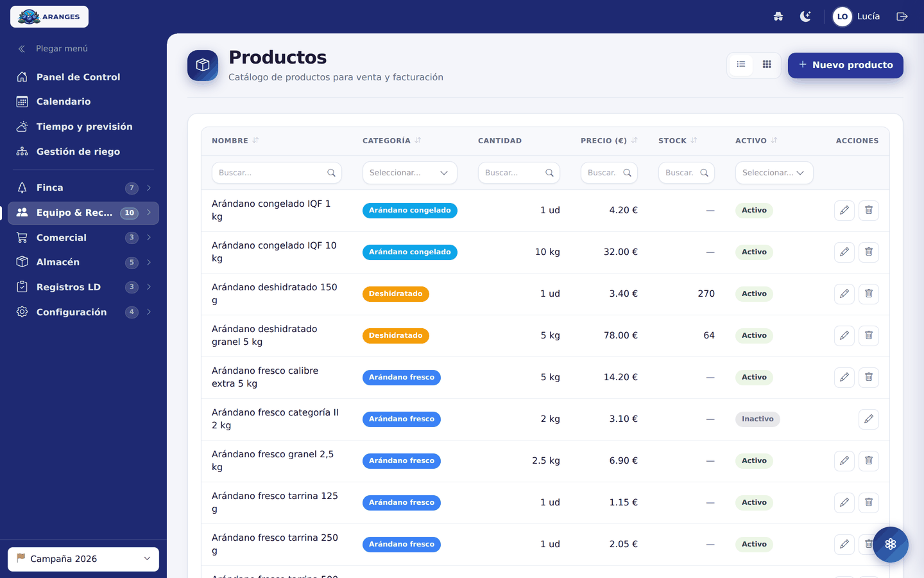Sort by Stock column

tap(678, 141)
